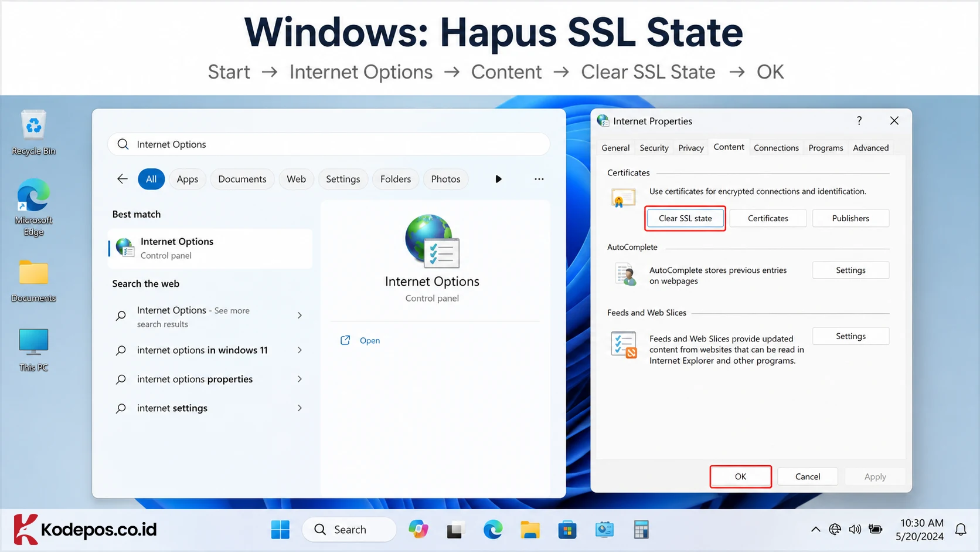Click Cancel in Internet Properties

coord(808,476)
